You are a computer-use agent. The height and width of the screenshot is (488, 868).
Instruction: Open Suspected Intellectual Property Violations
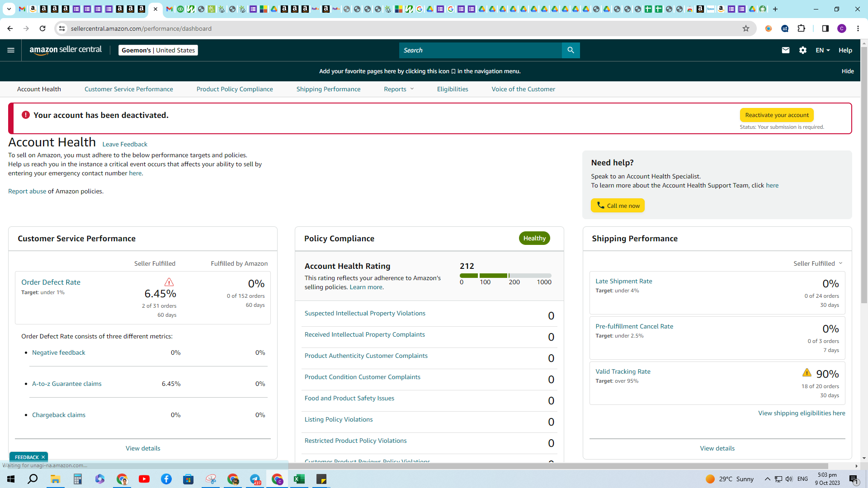(x=365, y=313)
